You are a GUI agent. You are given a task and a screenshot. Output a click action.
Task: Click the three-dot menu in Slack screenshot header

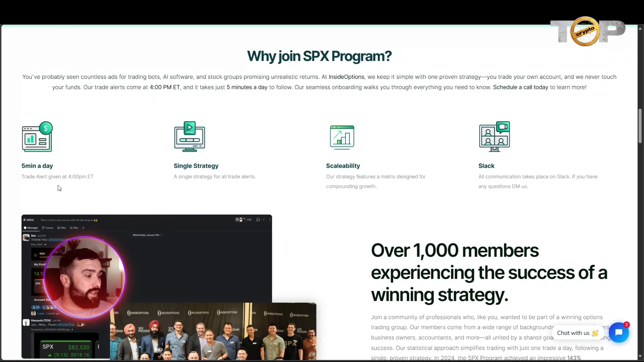(x=270, y=220)
